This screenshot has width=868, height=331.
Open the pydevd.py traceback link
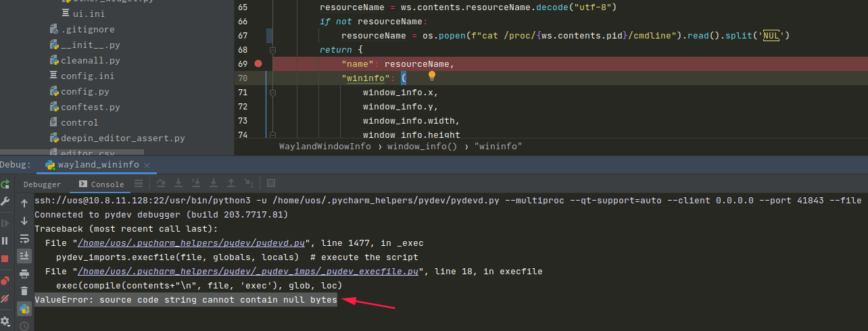pyautogui.click(x=193, y=243)
